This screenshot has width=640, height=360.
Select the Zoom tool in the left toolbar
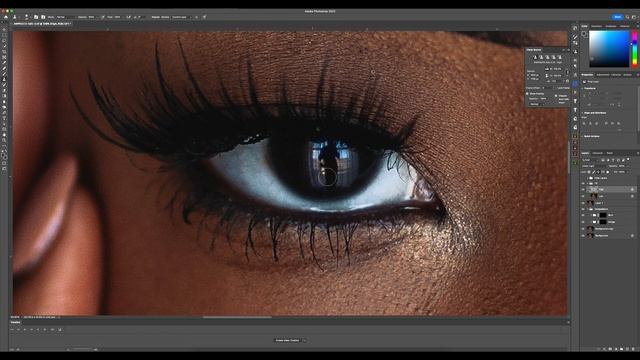coord(4,140)
